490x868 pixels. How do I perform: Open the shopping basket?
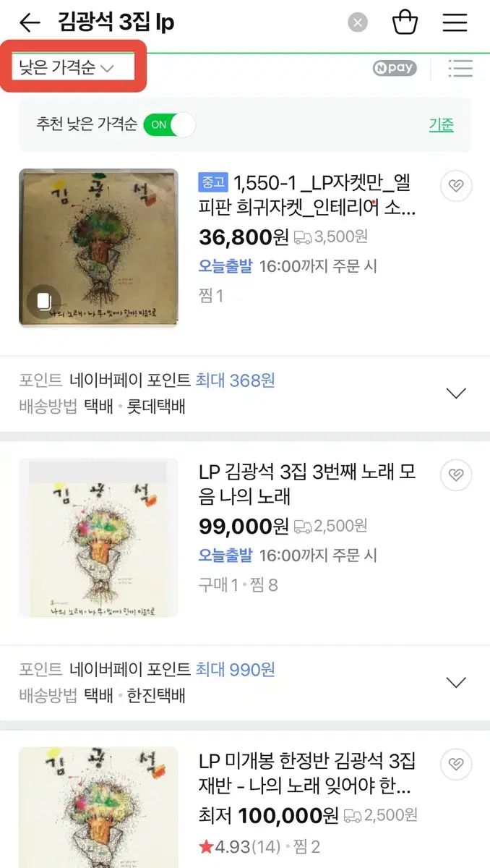pyautogui.click(x=405, y=22)
